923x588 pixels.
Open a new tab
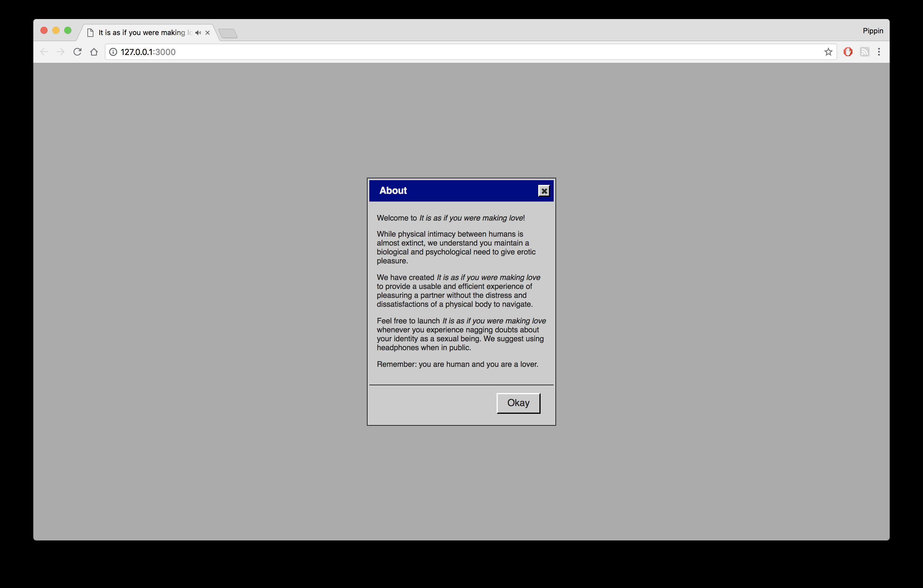click(228, 33)
